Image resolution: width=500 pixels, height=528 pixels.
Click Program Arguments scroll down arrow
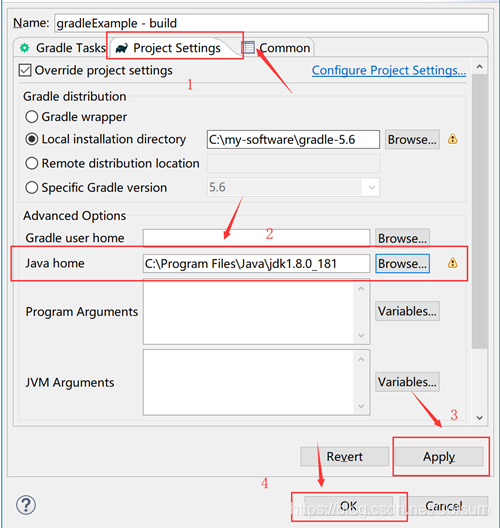[x=361, y=335]
